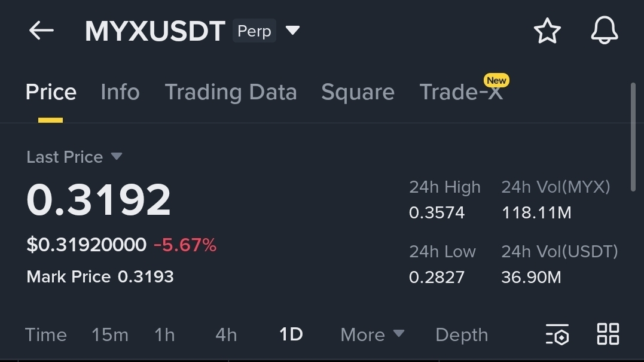Add MYXUSDT to favorites with star icon
644x362 pixels.
point(547,31)
